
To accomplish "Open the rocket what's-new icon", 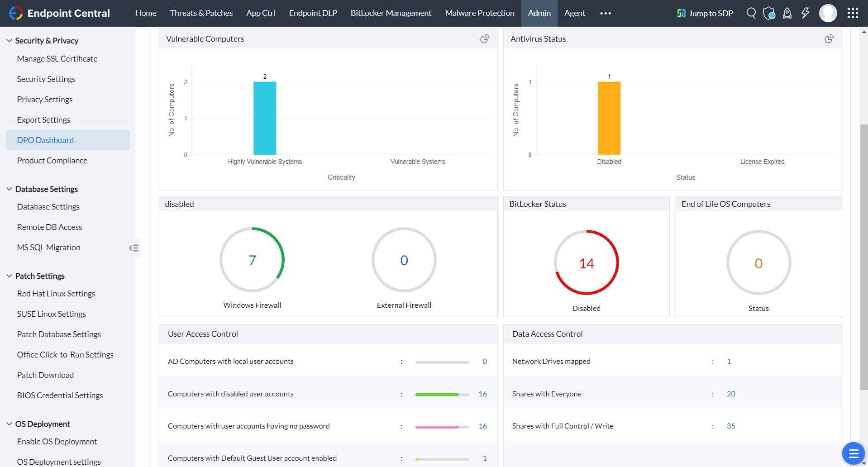I will (x=787, y=13).
